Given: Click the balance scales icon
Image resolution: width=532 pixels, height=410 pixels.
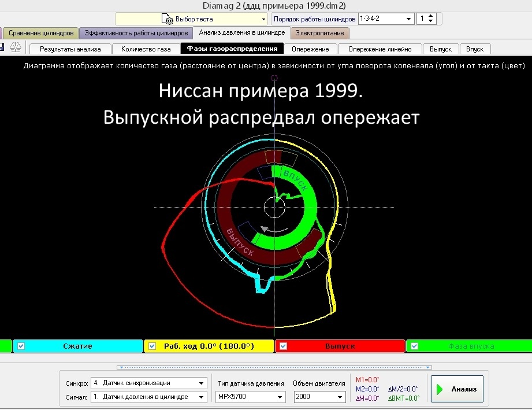Looking at the screenshot, I should click(15, 47).
